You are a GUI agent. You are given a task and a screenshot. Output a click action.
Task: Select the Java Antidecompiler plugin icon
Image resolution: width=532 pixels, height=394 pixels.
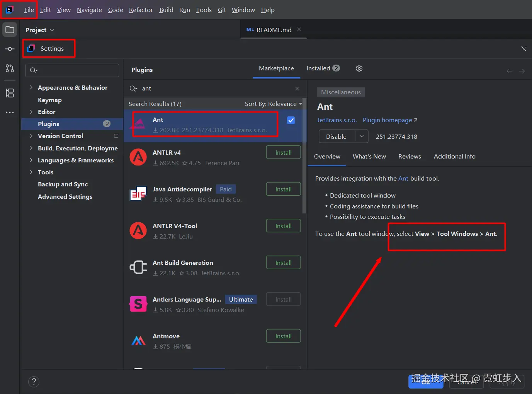tap(138, 194)
